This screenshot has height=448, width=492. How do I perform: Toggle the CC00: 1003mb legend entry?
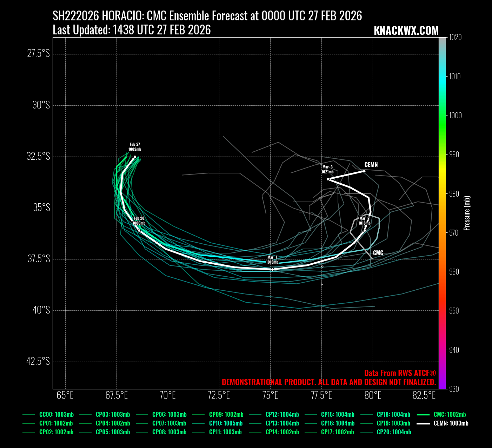pos(56,415)
